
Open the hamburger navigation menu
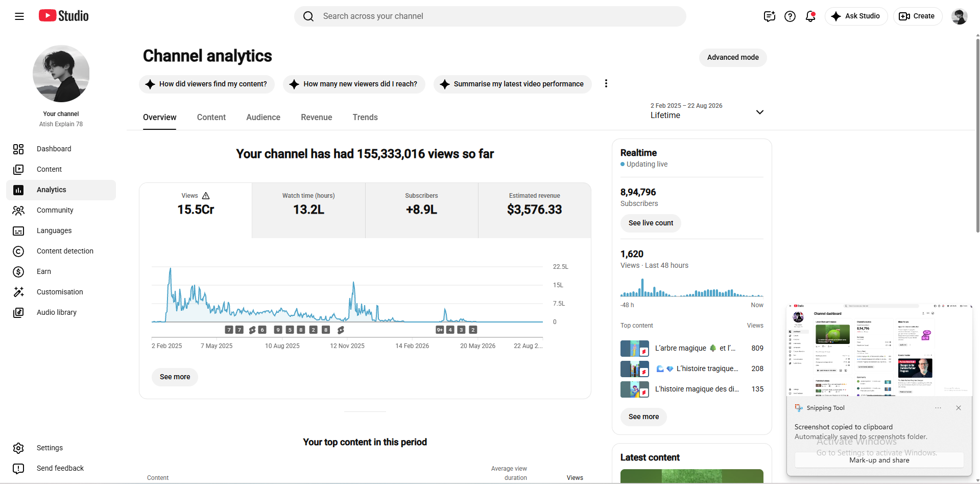19,16
